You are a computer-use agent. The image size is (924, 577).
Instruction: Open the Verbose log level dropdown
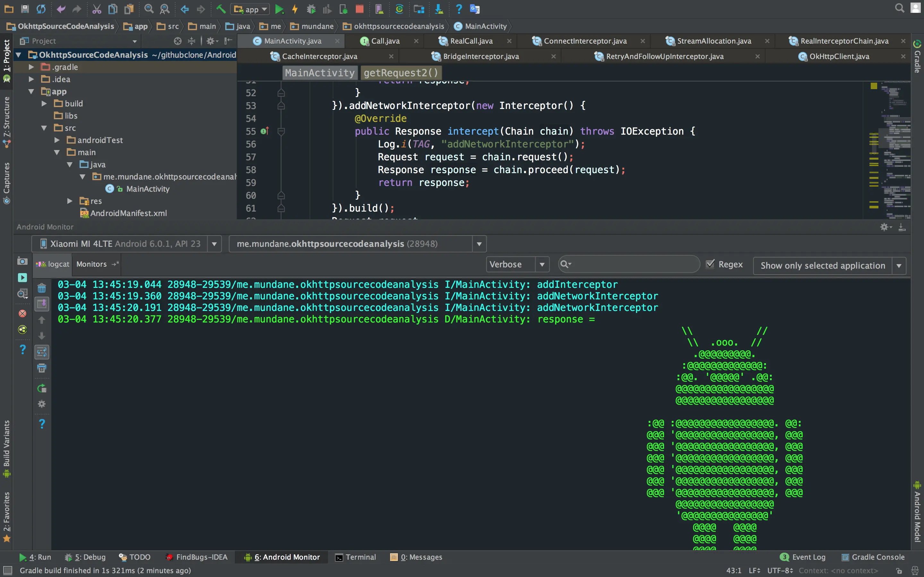(x=517, y=264)
